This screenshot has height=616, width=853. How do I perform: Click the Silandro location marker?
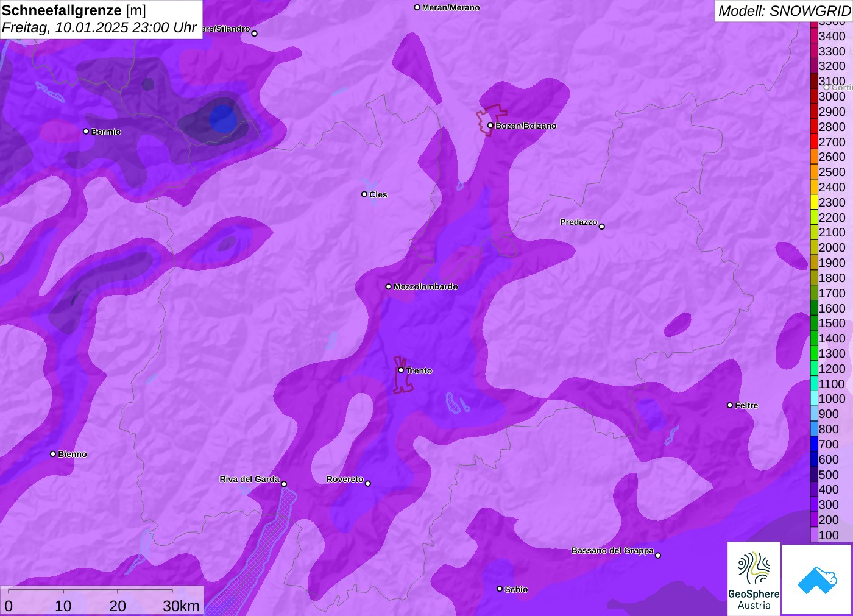(x=255, y=34)
